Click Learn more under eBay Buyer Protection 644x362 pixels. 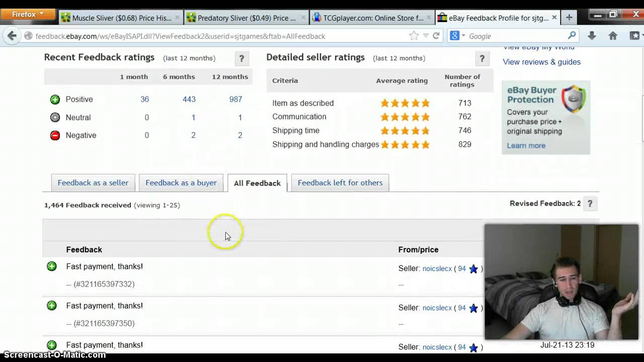tap(526, 145)
